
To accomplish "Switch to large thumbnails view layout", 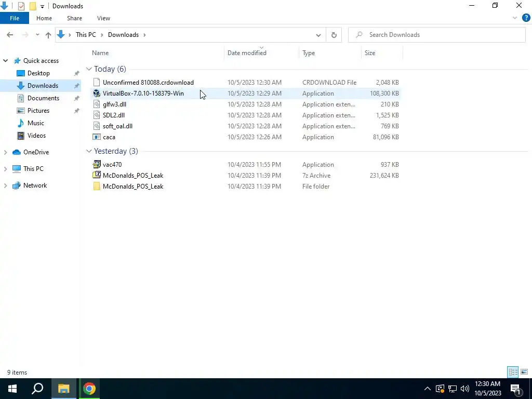I will tap(524, 372).
